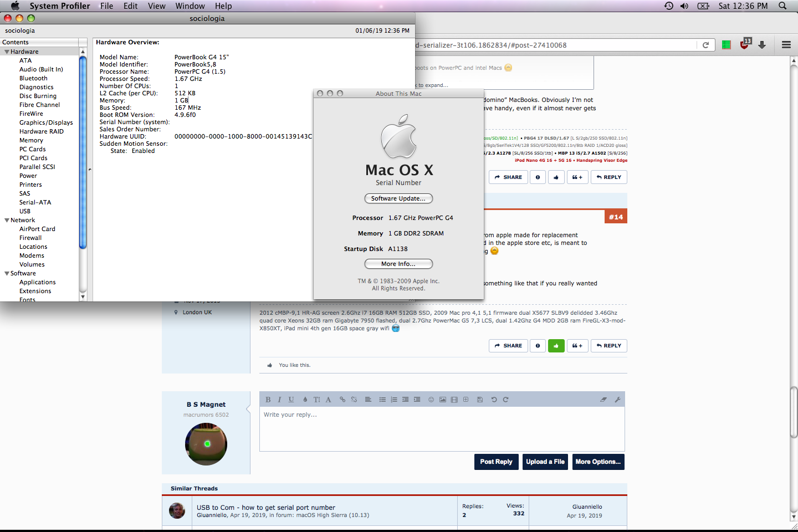Select AirPort Card under Network
The height and width of the screenshot is (532, 798).
click(37, 229)
